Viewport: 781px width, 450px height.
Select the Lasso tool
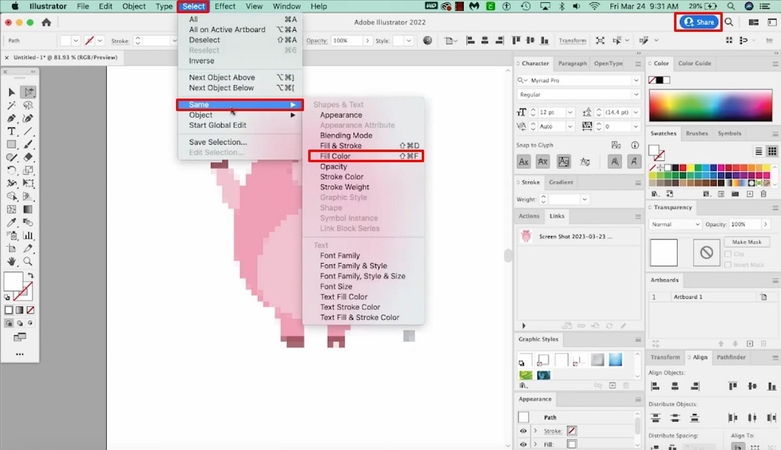point(28,105)
